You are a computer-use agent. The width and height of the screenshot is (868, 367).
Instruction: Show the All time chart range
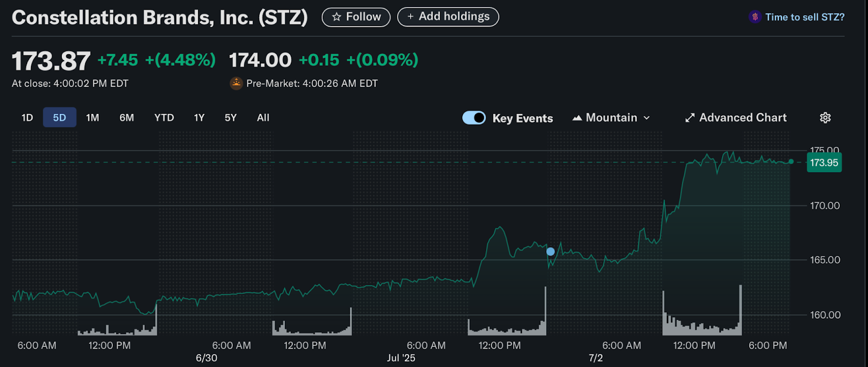(x=263, y=118)
